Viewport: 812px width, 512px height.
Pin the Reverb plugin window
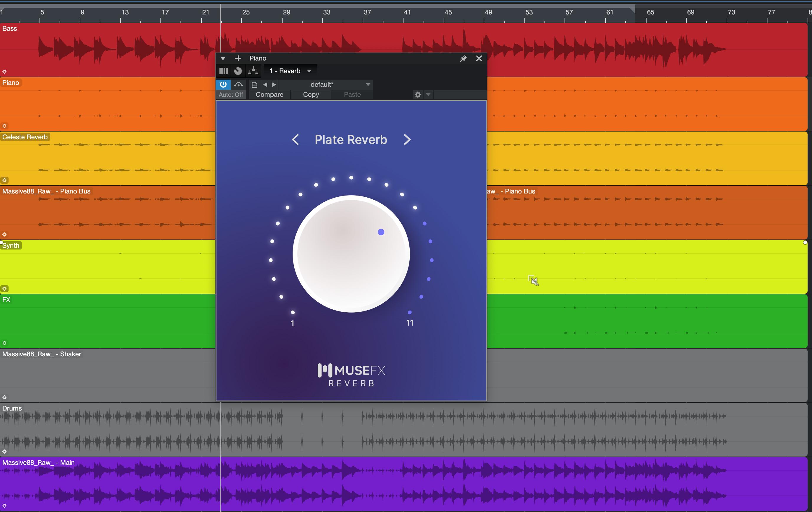[x=463, y=58]
